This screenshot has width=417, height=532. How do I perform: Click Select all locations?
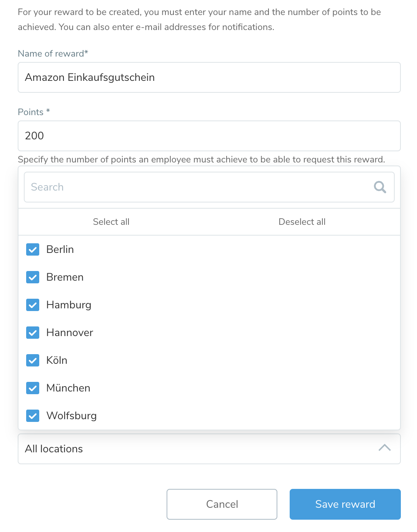(111, 222)
